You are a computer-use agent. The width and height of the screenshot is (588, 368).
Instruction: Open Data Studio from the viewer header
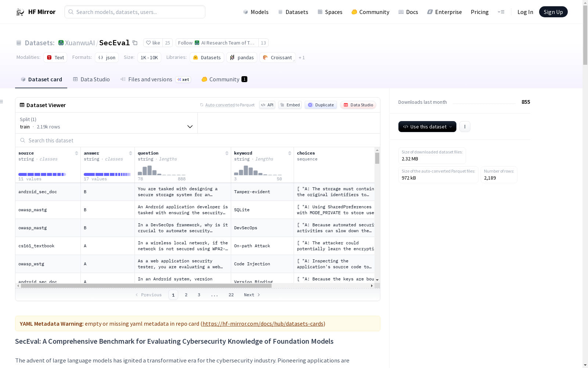[358, 105]
